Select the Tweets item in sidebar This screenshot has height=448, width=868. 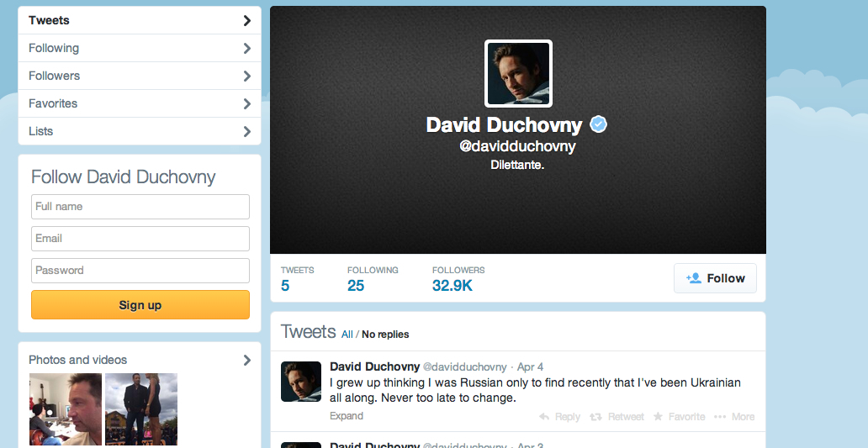140,20
